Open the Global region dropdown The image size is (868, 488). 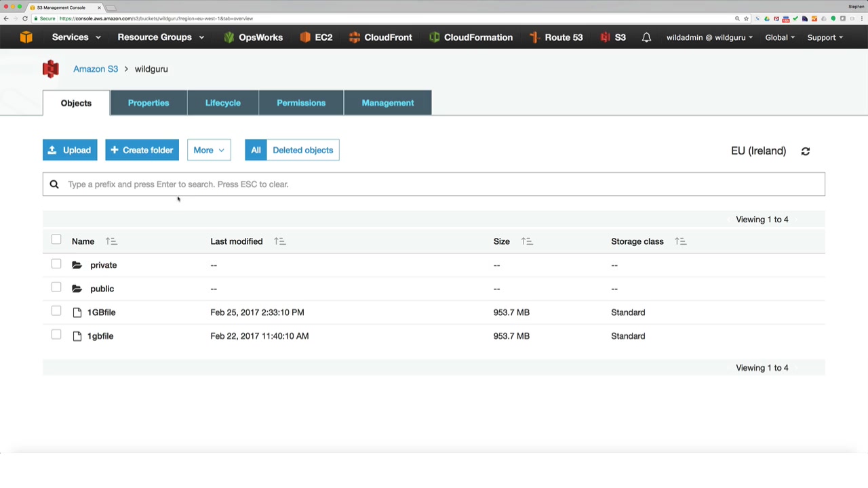[x=780, y=37]
